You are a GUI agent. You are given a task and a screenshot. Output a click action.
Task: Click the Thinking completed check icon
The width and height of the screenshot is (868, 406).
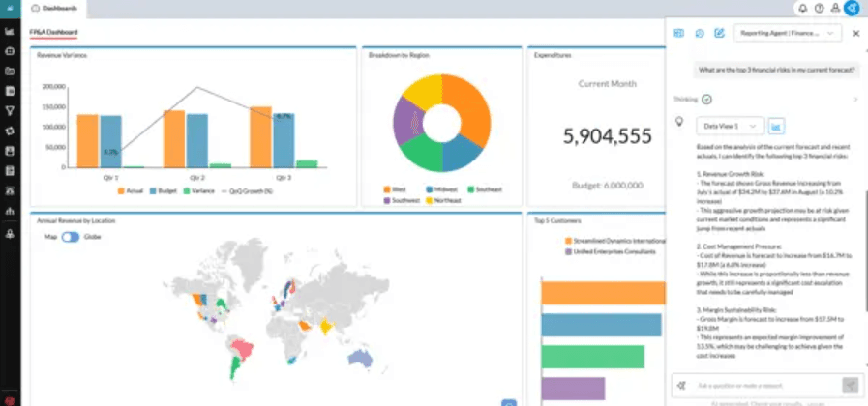(x=707, y=100)
